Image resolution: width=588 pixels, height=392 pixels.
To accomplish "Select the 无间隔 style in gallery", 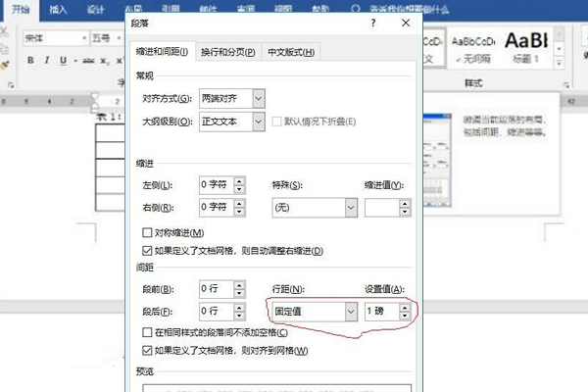I will click(473, 49).
